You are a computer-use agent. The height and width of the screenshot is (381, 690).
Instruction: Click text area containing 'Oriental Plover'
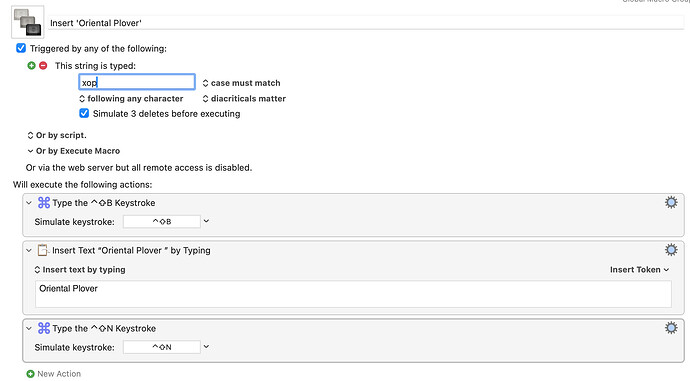[x=353, y=294]
